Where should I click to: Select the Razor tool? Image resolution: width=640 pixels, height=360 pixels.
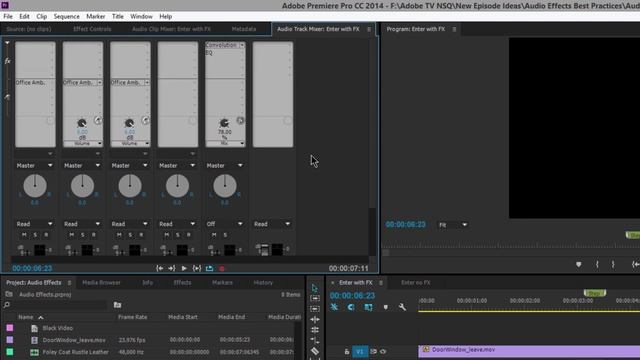pos(315,351)
